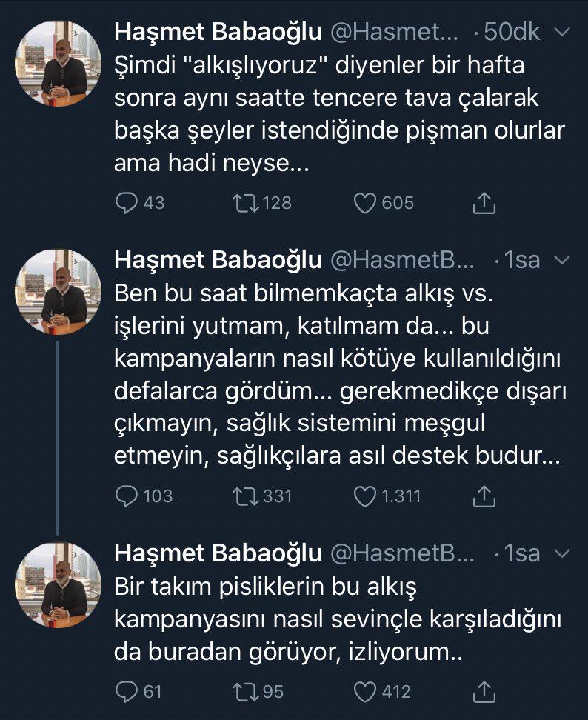
Task: Share the "Ben bu saat" tweet
Action: (x=484, y=496)
